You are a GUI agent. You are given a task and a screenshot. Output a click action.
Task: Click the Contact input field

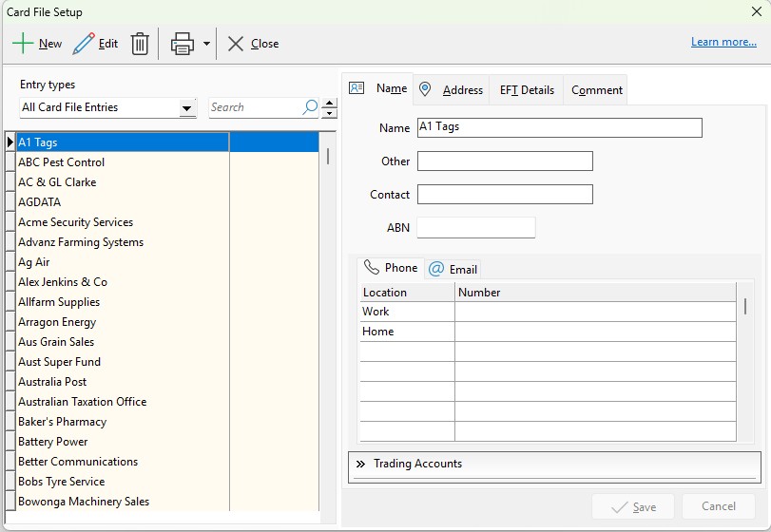[x=505, y=194]
